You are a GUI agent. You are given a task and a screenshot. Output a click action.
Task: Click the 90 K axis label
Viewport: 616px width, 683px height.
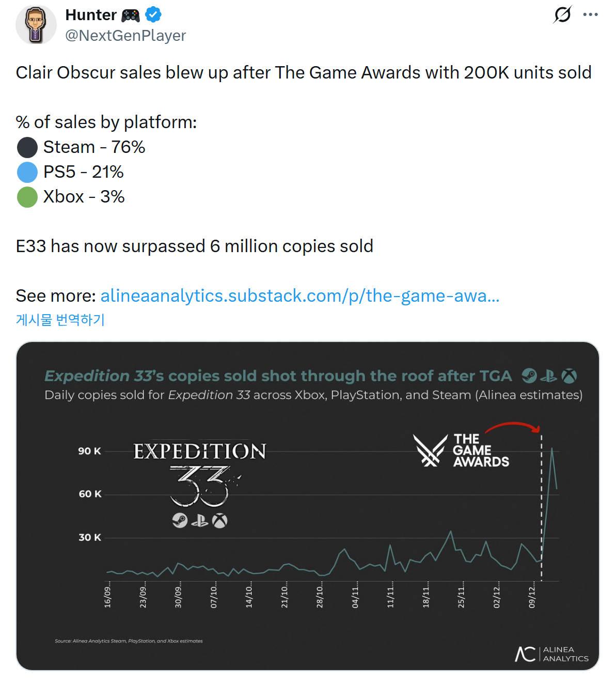tap(89, 451)
